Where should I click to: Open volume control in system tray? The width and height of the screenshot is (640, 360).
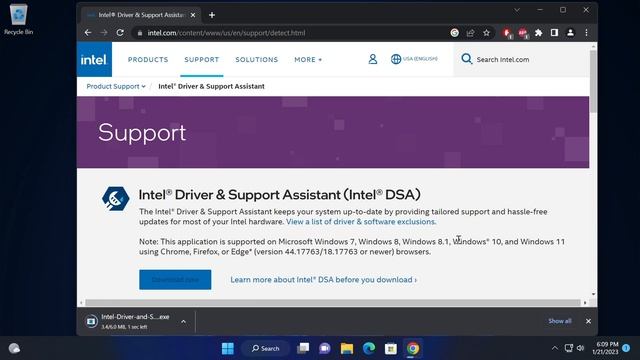[x=580, y=348]
